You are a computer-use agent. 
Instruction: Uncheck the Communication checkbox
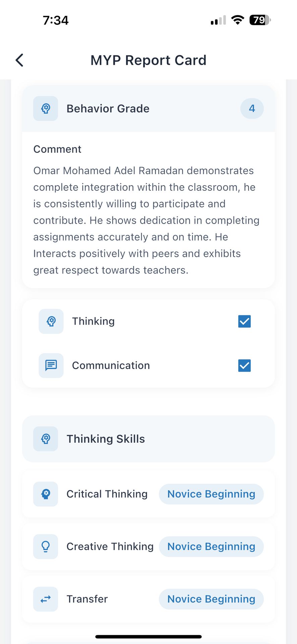(244, 365)
